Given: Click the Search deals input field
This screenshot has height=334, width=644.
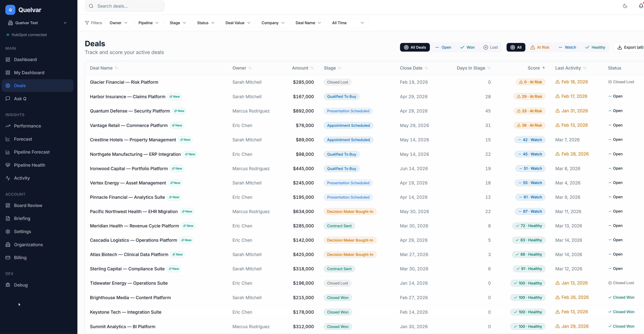Looking at the screenshot, I should pyautogui.click(x=127, y=6).
